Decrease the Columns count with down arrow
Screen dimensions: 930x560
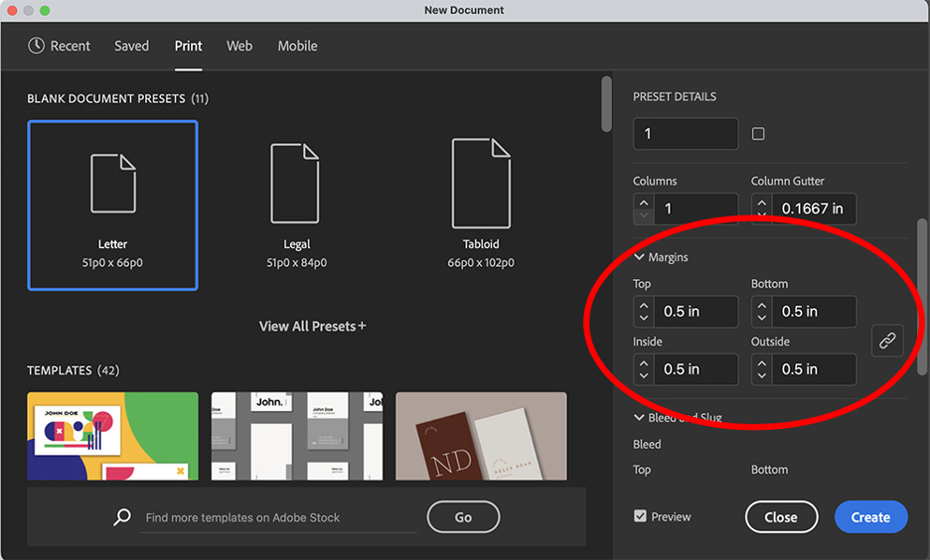click(644, 215)
